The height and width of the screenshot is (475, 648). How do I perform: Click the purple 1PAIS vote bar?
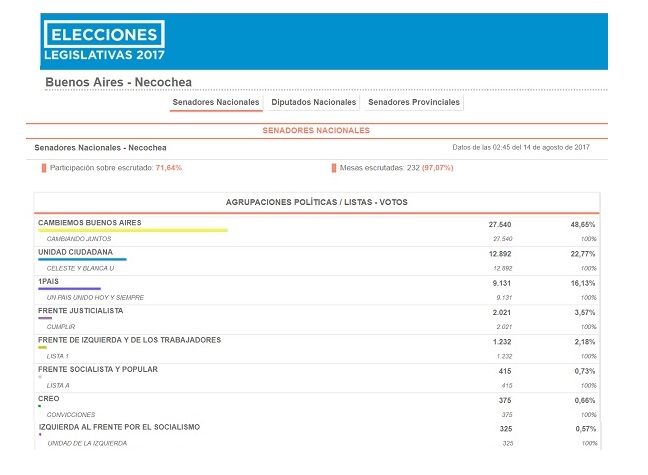[x=69, y=289]
